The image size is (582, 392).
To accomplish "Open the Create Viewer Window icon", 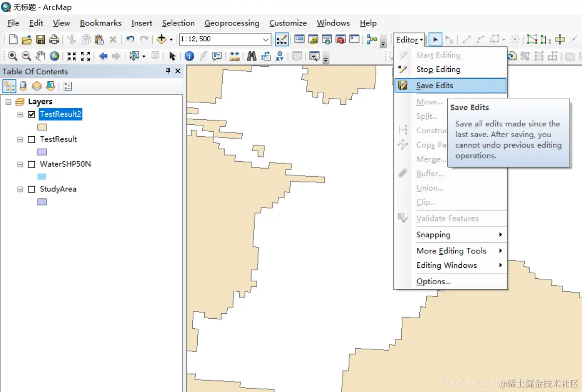I will tap(314, 56).
